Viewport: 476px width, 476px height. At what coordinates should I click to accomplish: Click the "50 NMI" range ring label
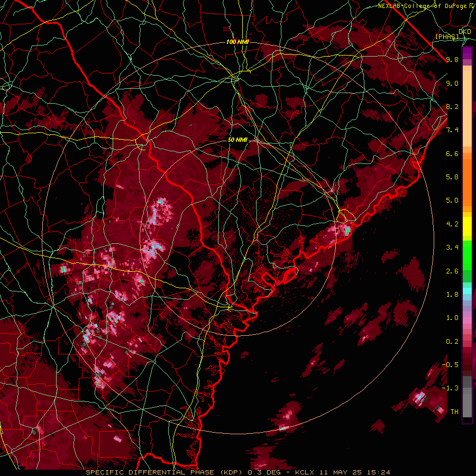pyautogui.click(x=237, y=140)
